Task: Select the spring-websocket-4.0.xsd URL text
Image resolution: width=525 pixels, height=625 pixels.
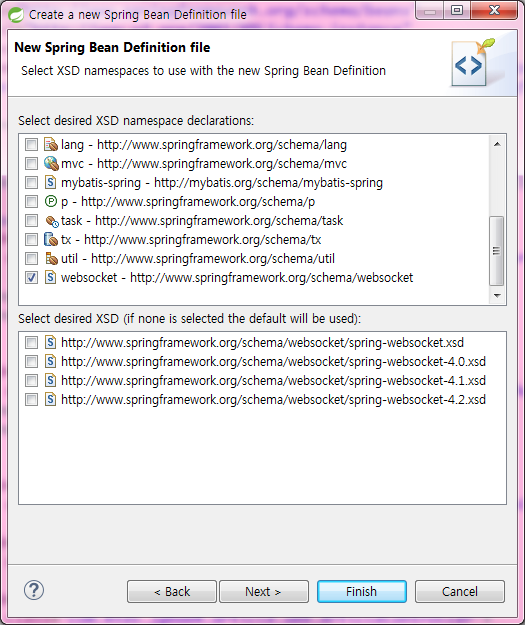Action: click(x=273, y=362)
